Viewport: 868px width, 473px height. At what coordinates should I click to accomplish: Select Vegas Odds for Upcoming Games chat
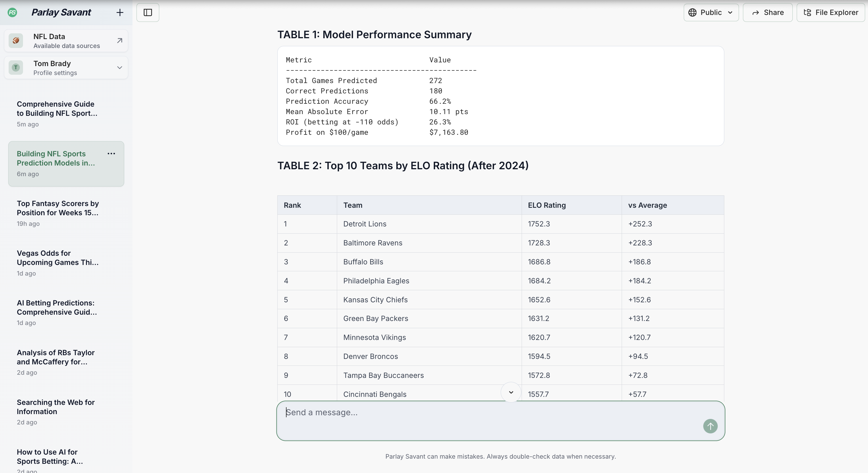57,258
